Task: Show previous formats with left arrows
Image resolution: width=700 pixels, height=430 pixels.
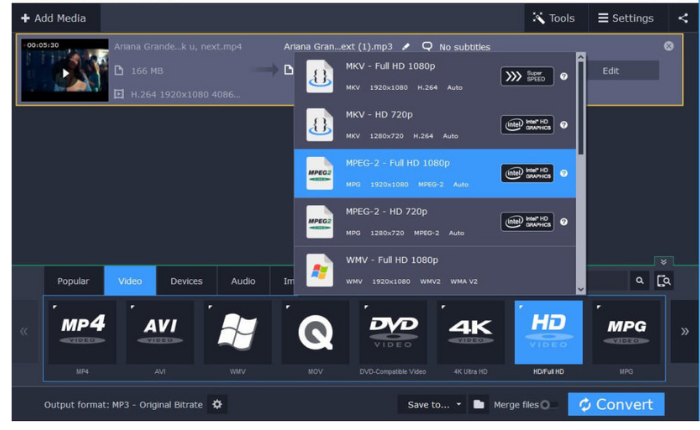Action: (24, 332)
